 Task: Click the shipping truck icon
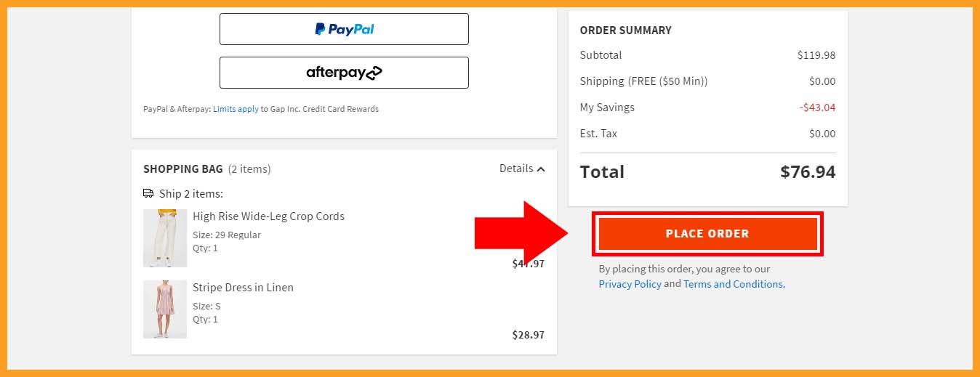coord(148,194)
